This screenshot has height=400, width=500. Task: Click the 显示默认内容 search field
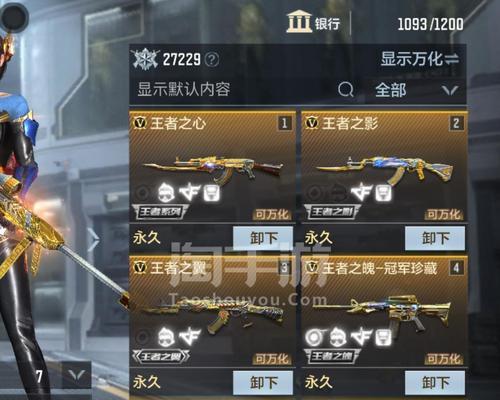pos(232,90)
